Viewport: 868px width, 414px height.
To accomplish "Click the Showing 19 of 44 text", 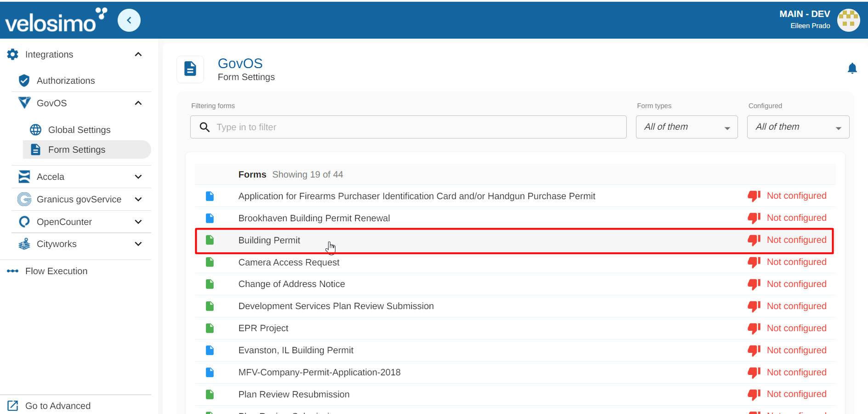I will pos(308,174).
